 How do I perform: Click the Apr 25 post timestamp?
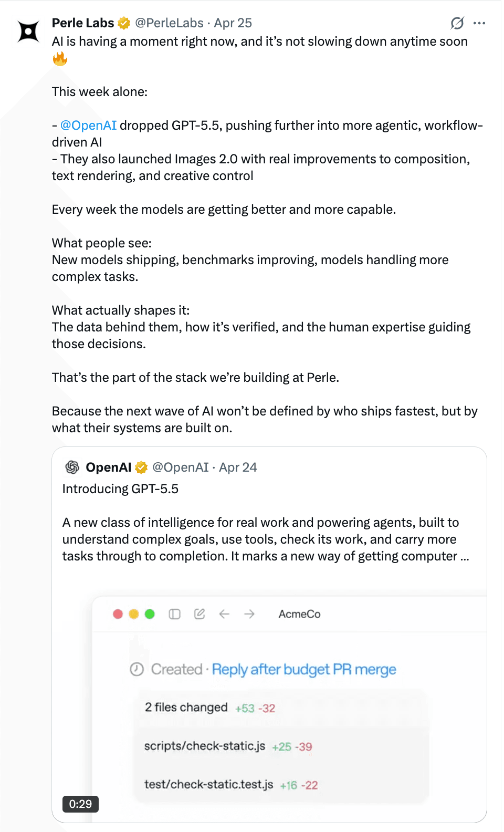(x=233, y=23)
